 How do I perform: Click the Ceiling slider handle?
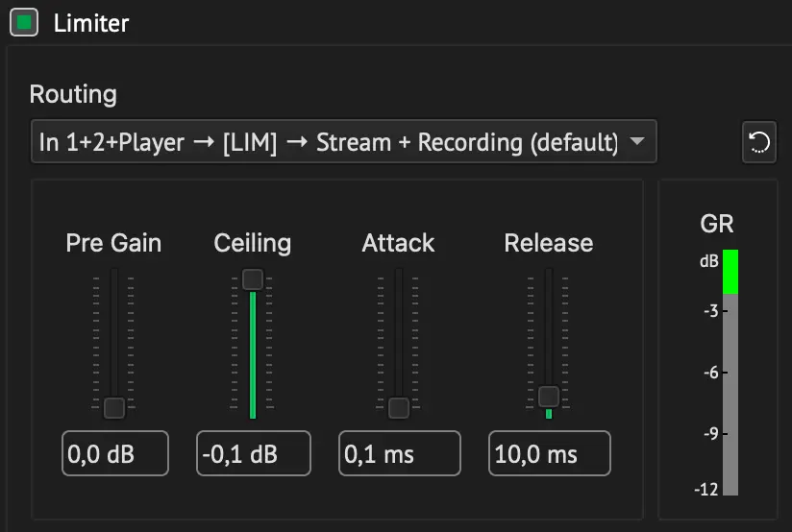(253, 279)
